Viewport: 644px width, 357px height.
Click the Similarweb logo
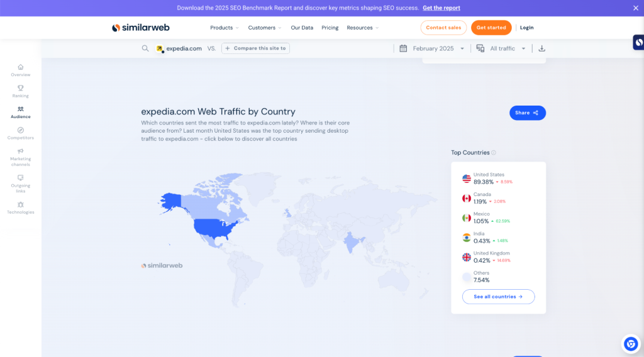click(x=141, y=28)
